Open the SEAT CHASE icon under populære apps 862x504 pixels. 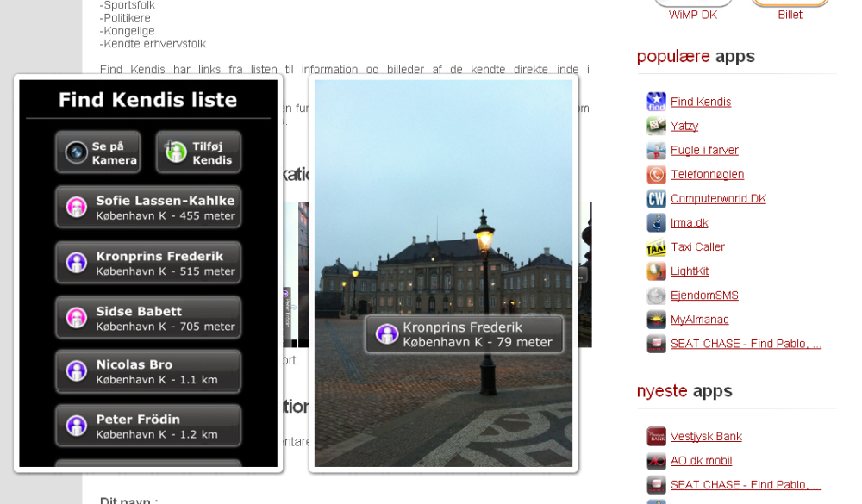(x=656, y=344)
